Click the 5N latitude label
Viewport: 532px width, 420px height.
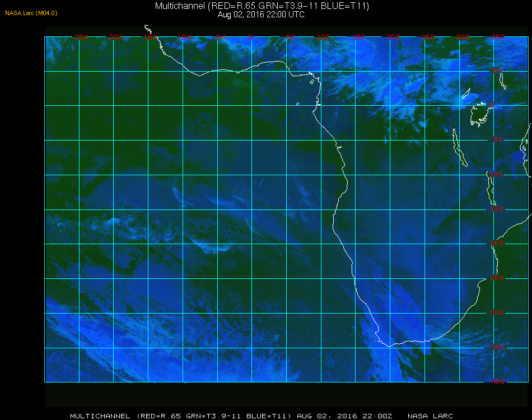[x=497, y=71]
